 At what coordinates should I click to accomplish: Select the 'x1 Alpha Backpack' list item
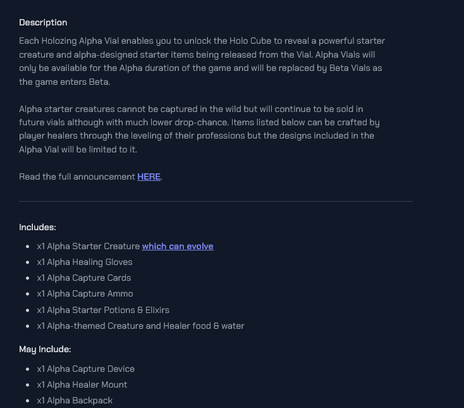[75, 400]
